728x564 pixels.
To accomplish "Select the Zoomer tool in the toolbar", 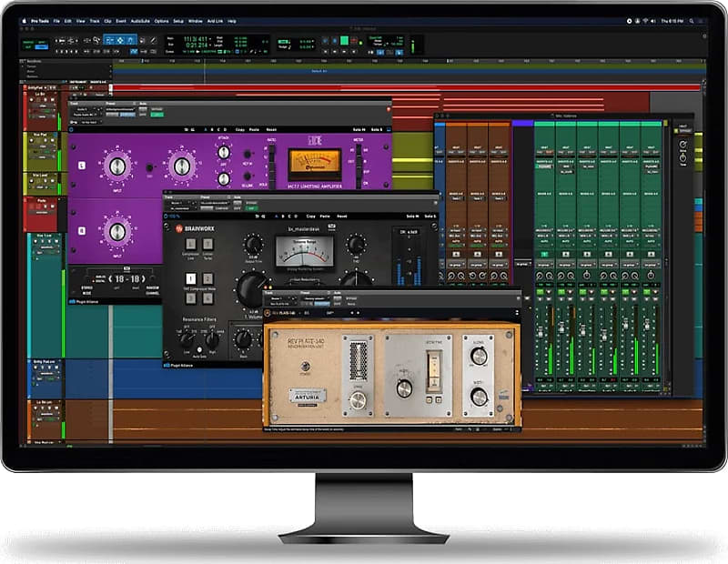I will pyautogui.click(x=97, y=40).
